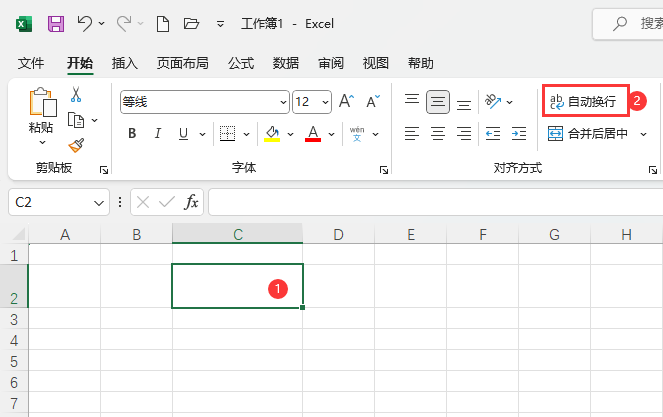This screenshot has height=417, width=663.
Task: Select the Format Painter brush
Action: [x=77, y=146]
